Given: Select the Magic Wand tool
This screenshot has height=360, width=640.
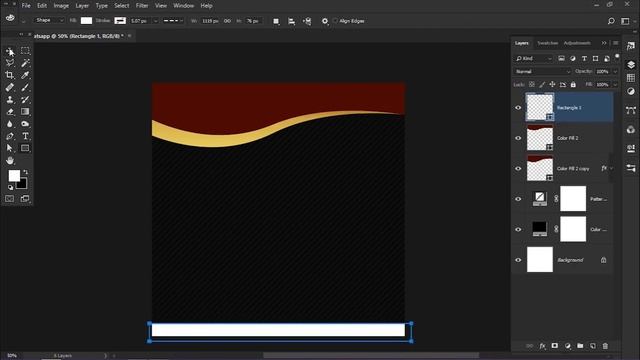Looking at the screenshot, I should [x=25, y=63].
